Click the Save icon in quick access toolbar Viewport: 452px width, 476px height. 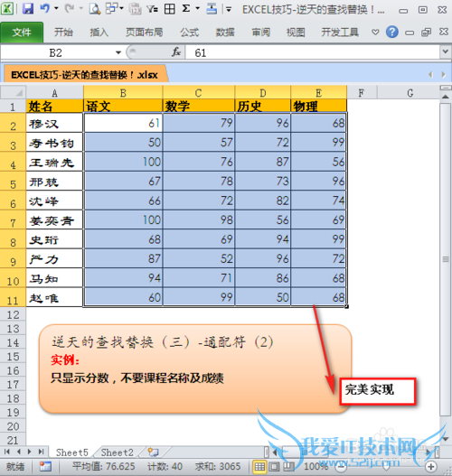pos(28,8)
